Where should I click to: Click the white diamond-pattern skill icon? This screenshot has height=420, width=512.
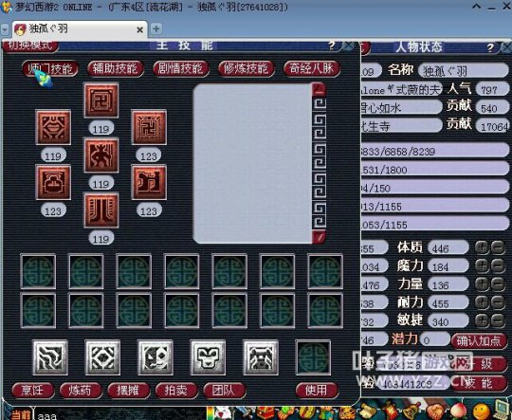102,357
